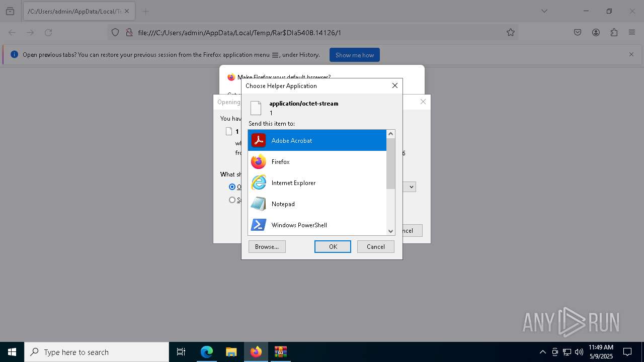This screenshot has height=362, width=644.
Task: Select the Internet Explorer icon in list
Action: pos(259,183)
